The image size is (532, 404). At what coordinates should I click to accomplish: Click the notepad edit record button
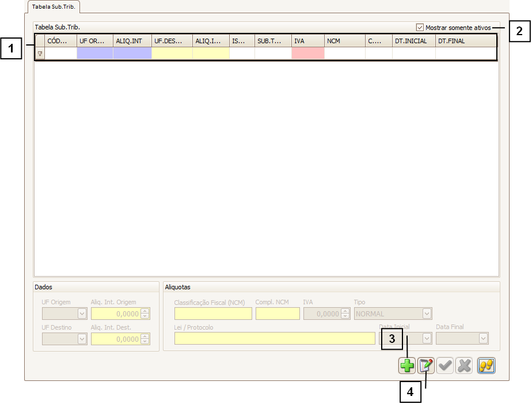pyautogui.click(x=426, y=366)
